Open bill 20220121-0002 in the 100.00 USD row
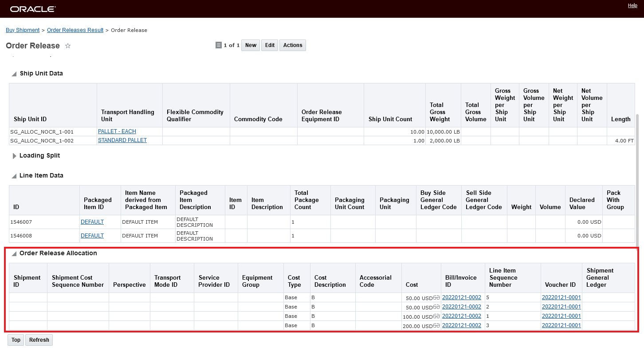 (462, 316)
